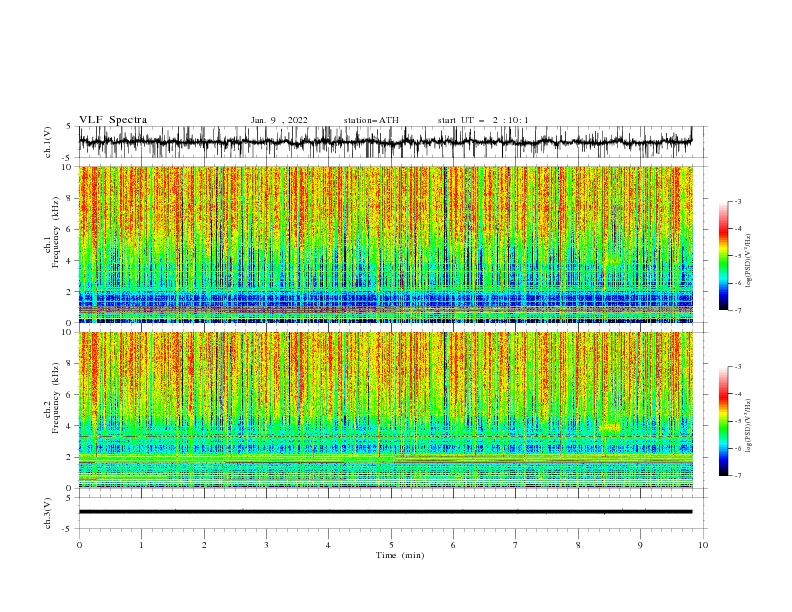Select the ch.1 "Frequency (kHz)" axis label
Viewport: 792px width, 612px height.
pos(56,232)
